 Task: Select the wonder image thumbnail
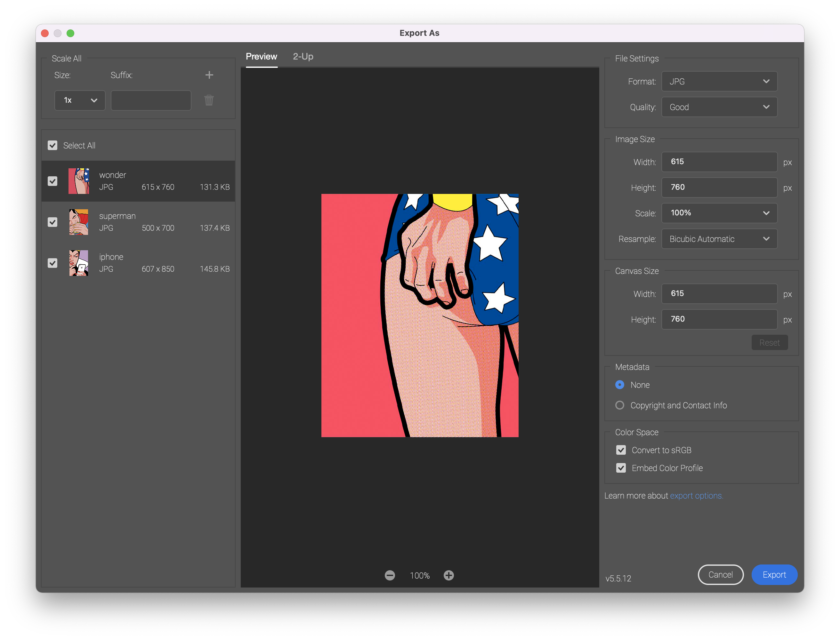coord(78,181)
